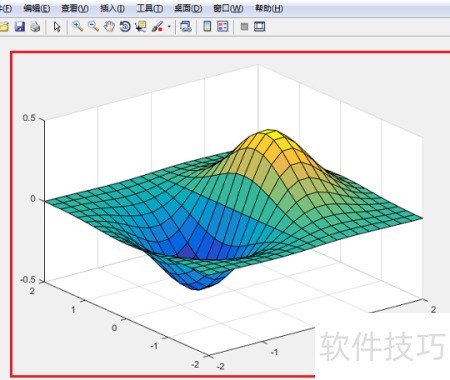
Task: Click the Print figure icon
Action: 35,26
